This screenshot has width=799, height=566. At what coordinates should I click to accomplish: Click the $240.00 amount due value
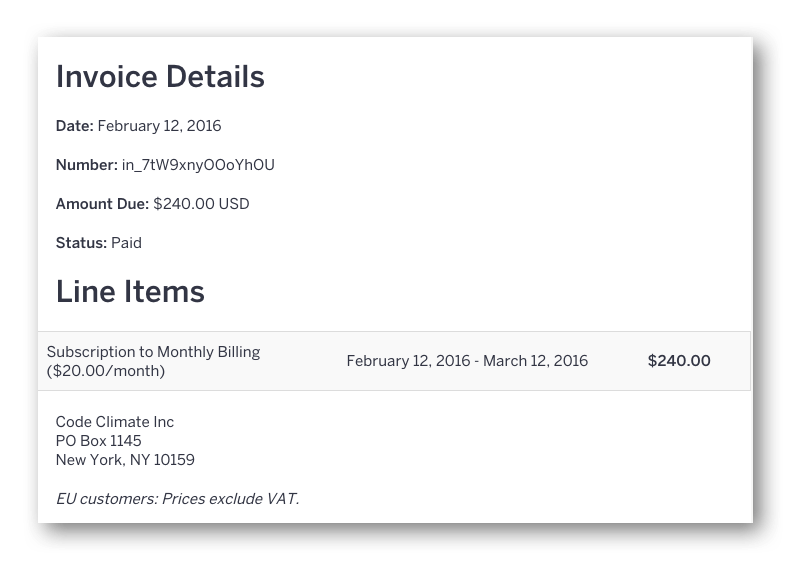pyautogui.click(x=184, y=204)
